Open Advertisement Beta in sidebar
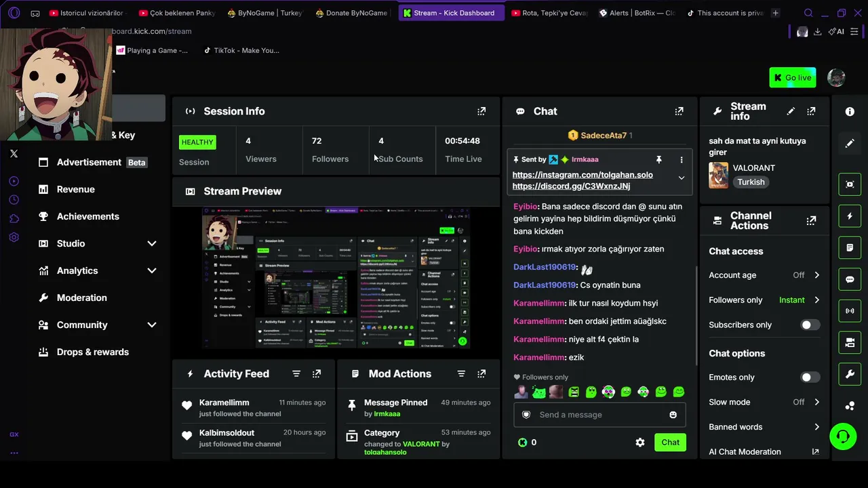Image resolution: width=868 pixels, height=488 pixels. [x=98, y=162]
